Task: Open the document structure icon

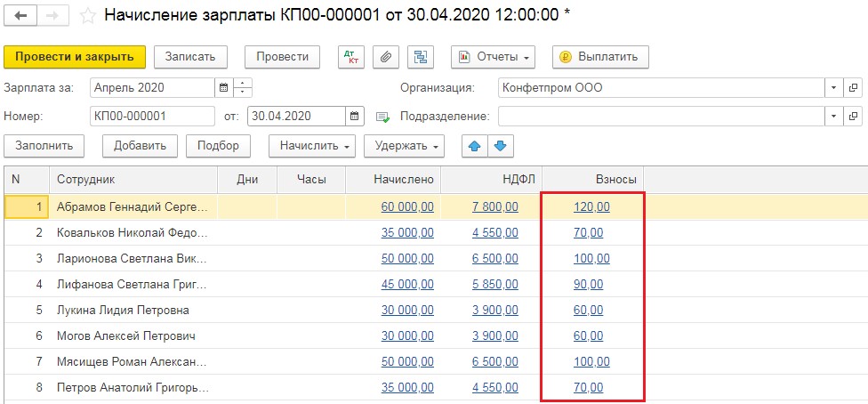Action: [420, 57]
